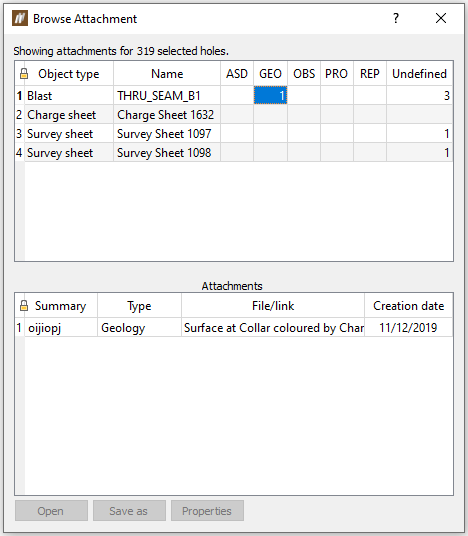Select Undefined count for THRU_SEAM_B1
Viewport: 468px width, 536px height.
pos(419,95)
